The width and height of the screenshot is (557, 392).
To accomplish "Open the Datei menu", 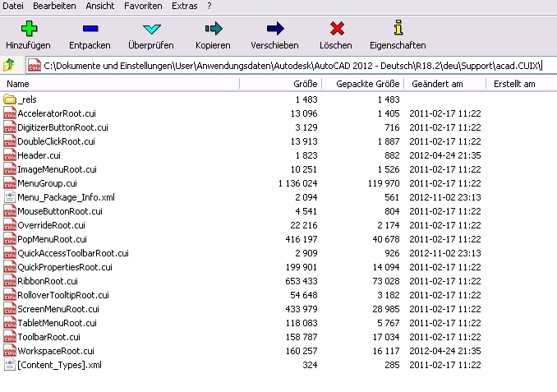I will coord(14,6).
